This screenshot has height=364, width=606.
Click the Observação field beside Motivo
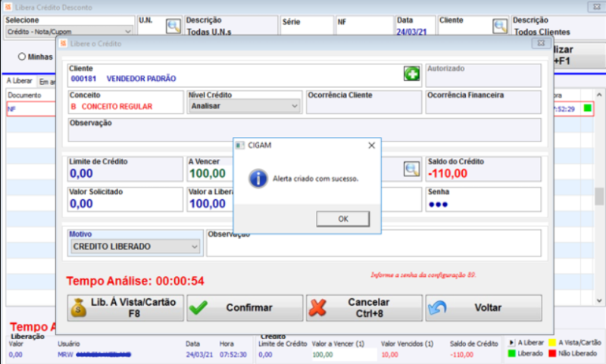(373, 243)
